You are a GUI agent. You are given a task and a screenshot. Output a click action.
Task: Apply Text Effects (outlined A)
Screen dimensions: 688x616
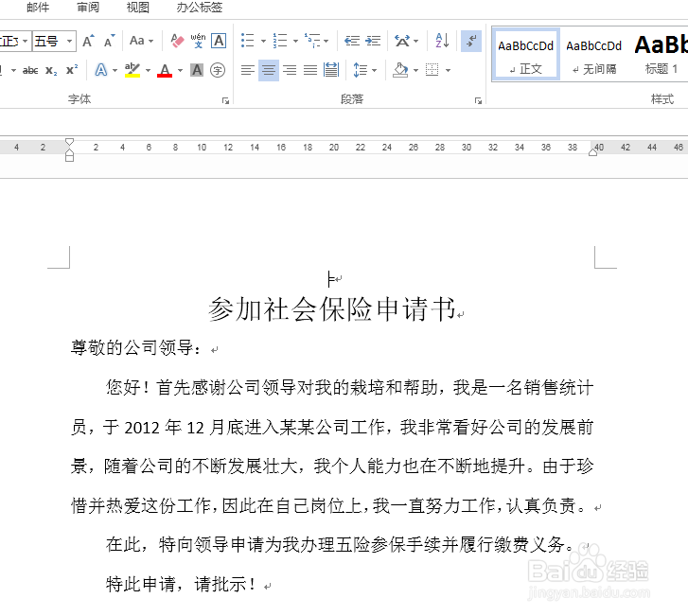pos(101,70)
